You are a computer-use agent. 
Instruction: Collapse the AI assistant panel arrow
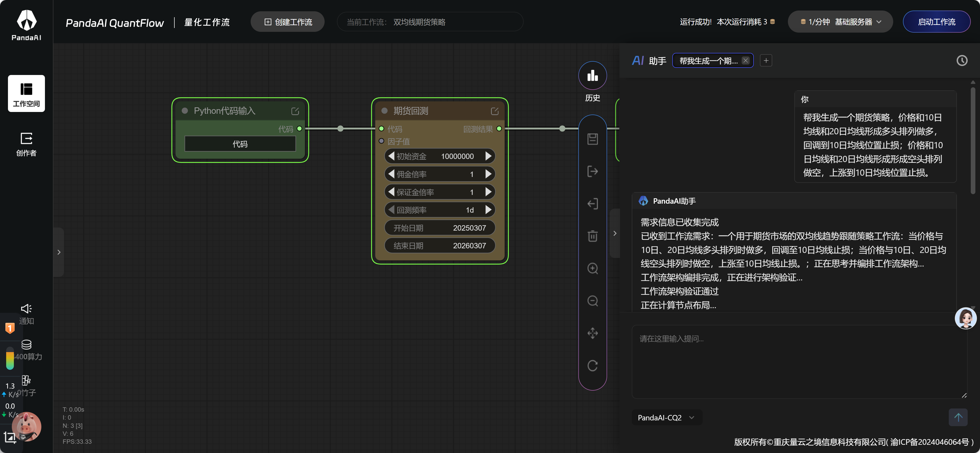[615, 233]
